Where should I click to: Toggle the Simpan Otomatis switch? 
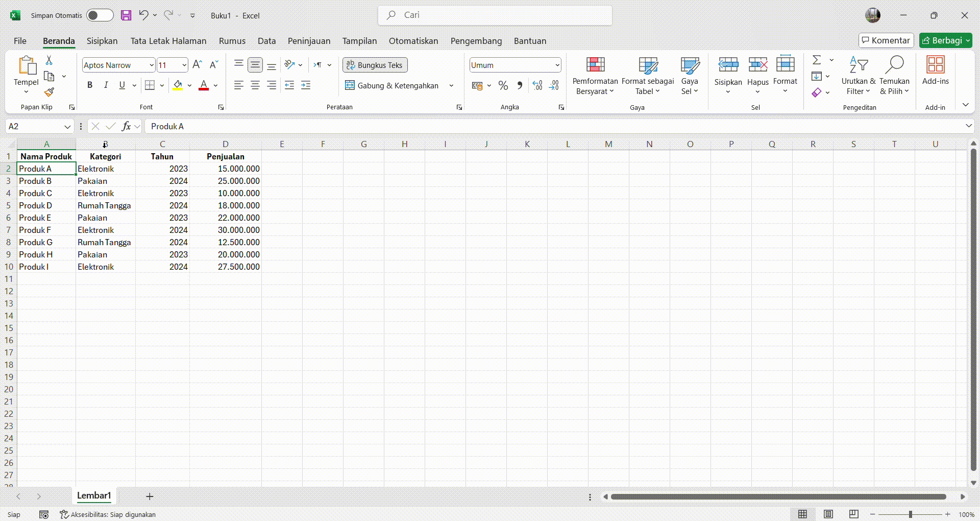click(x=100, y=15)
